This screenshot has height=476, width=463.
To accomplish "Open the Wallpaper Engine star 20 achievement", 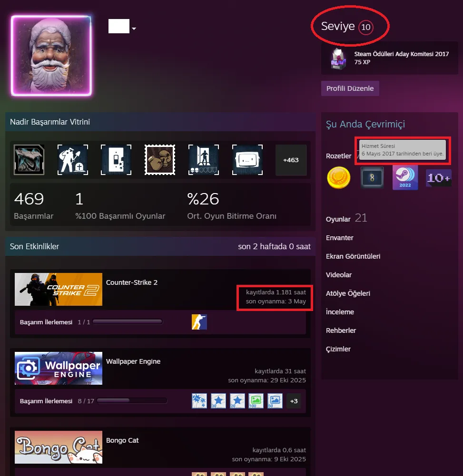I will [237, 401].
